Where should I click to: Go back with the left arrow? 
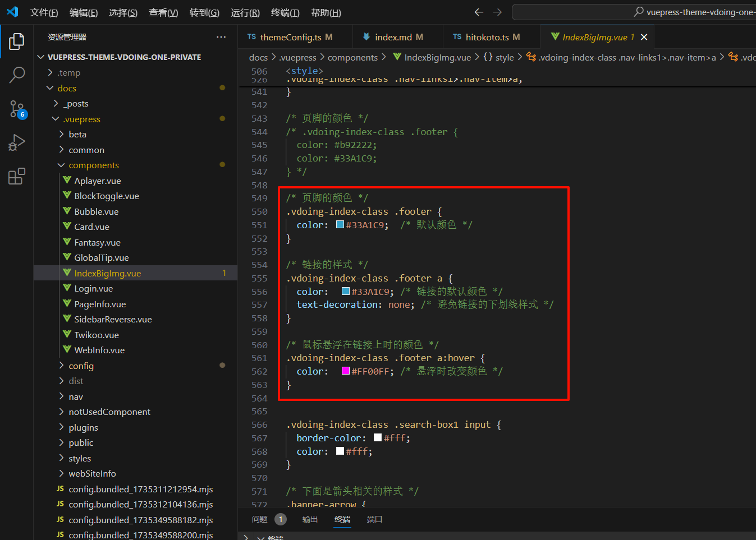pyautogui.click(x=479, y=12)
